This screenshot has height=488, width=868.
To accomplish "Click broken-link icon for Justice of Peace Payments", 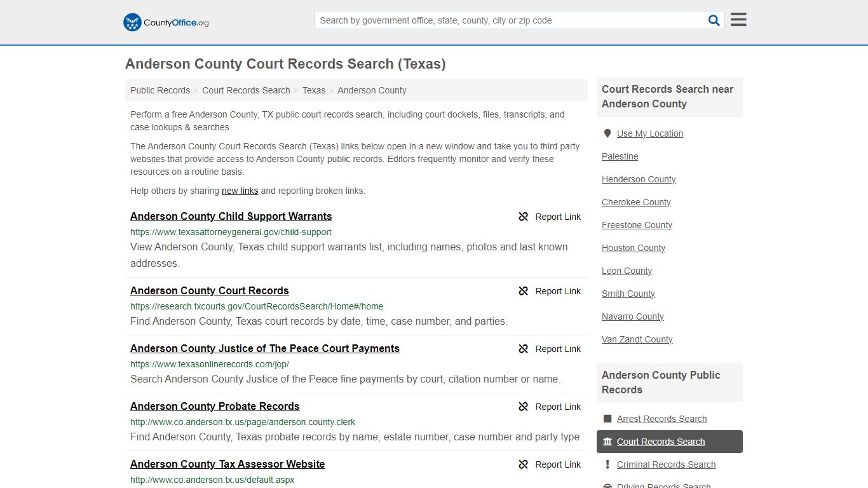I will (x=524, y=349).
